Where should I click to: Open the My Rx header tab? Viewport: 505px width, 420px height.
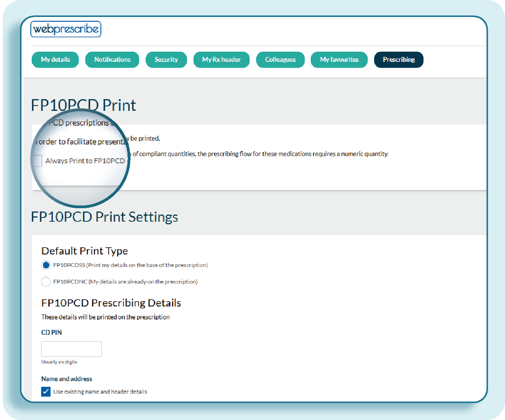click(x=221, y=60)
